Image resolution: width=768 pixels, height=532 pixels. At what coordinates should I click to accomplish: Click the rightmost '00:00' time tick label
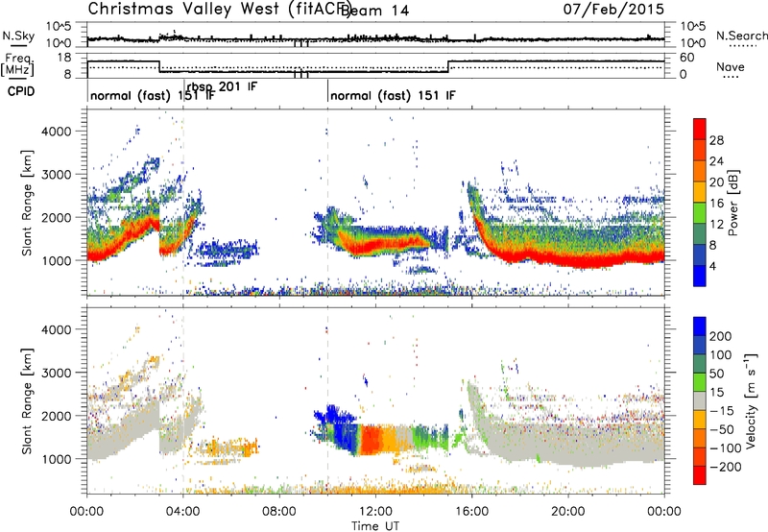coord(664,512)
